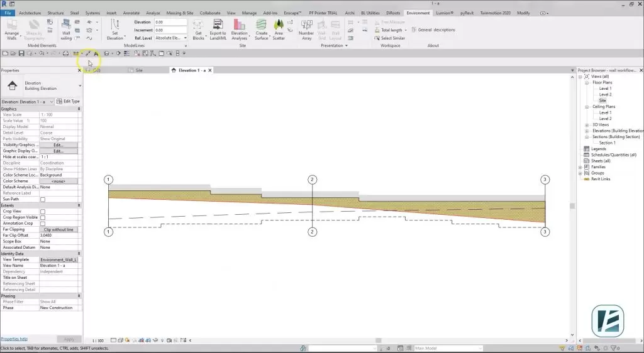Click the Set Elevation tool
Image resolution: width=644 pixels, height=353 pixels.
[115, 28]
